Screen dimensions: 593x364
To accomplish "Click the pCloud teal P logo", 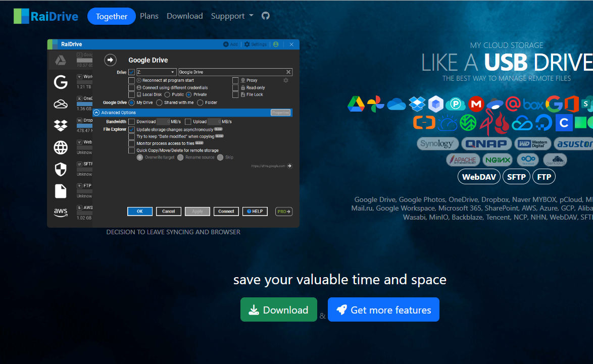I will coord(455,104).
